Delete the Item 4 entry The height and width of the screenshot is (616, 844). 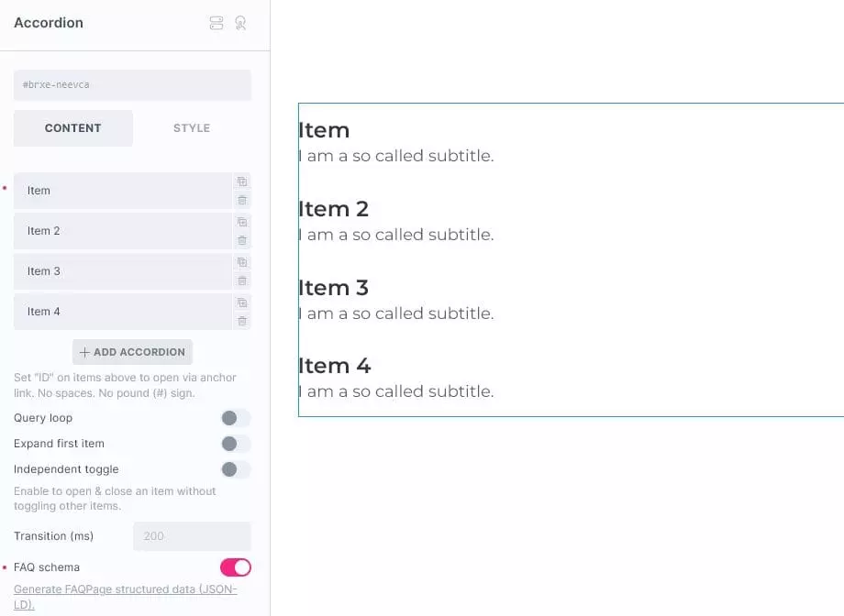point(242,321)
